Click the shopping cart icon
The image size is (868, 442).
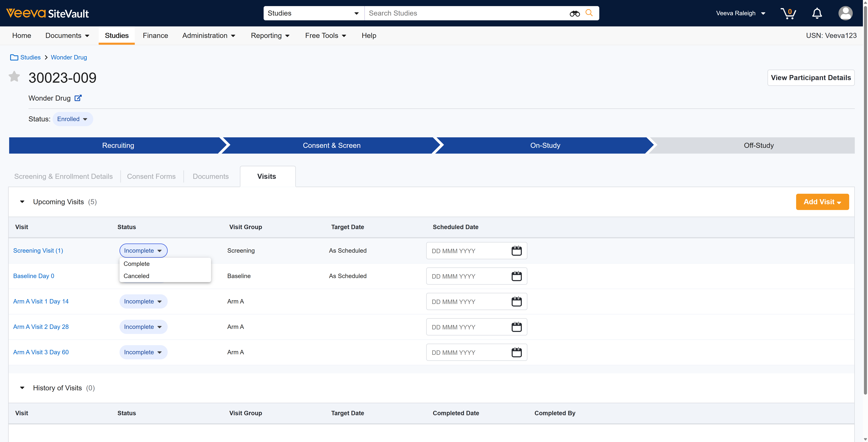(788, 13)
